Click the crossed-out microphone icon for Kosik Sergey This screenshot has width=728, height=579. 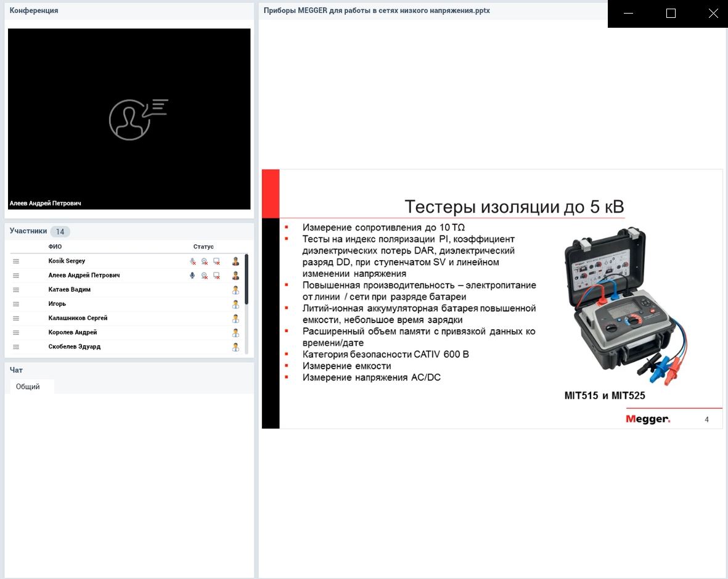[x=192, y=261]
